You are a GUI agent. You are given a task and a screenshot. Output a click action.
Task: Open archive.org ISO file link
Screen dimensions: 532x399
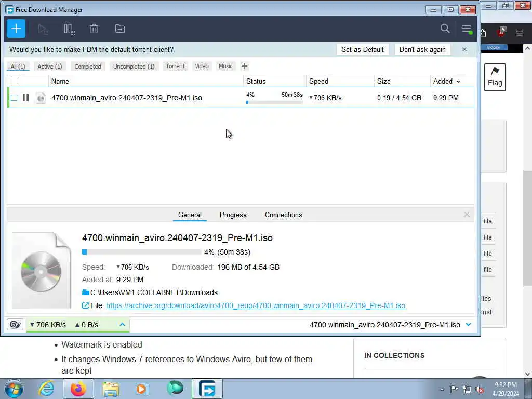click(256, 305)
